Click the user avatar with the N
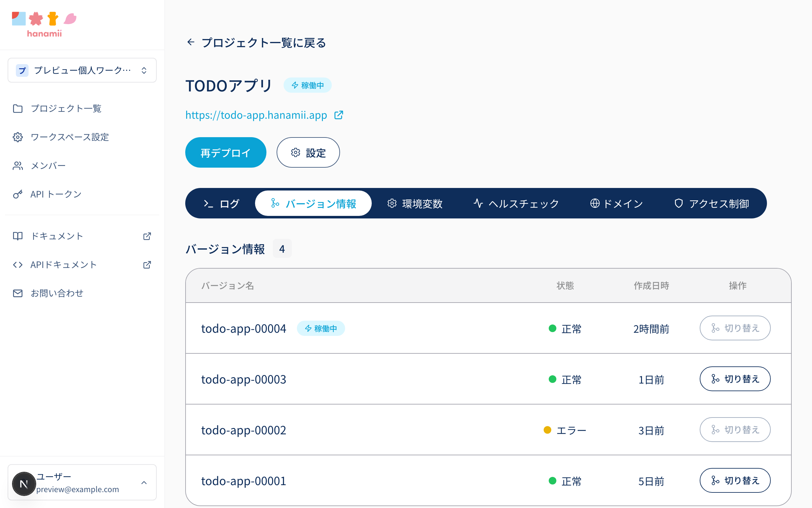The width and height of the screenshot is (812, 508). point(24,484)
